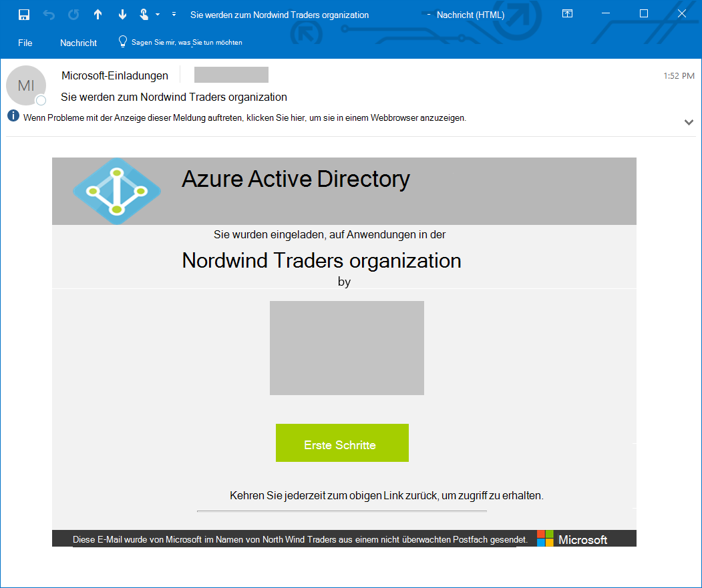Switch to the Nachricht tab
This screenshot has width=702, height=588.
coord(78,43)
